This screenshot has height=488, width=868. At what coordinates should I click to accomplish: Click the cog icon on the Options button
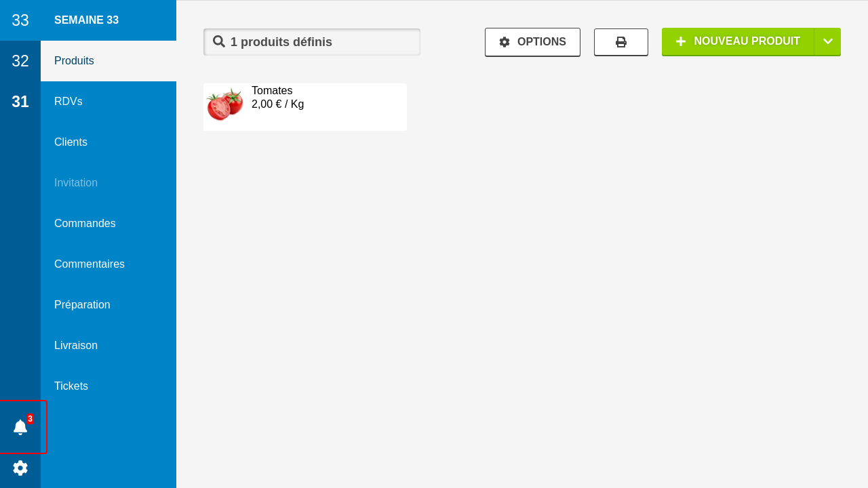(505, 42)
